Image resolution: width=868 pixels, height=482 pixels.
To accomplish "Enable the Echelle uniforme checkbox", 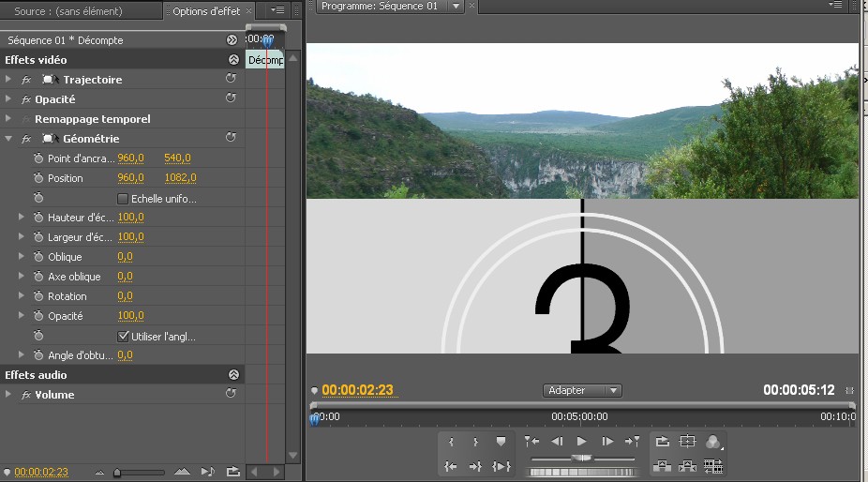I will [x=123, y=199].
